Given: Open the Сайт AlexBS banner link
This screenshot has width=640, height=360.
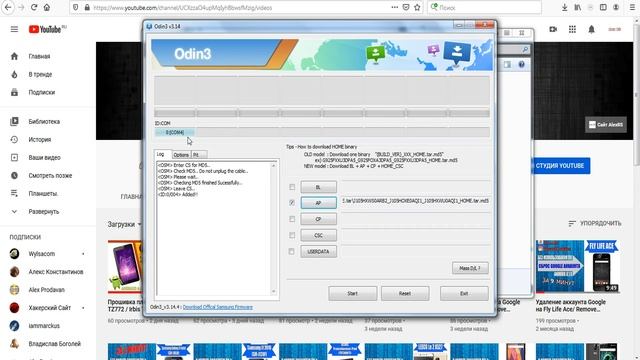Looking at the screenshot, I should 606,124.
